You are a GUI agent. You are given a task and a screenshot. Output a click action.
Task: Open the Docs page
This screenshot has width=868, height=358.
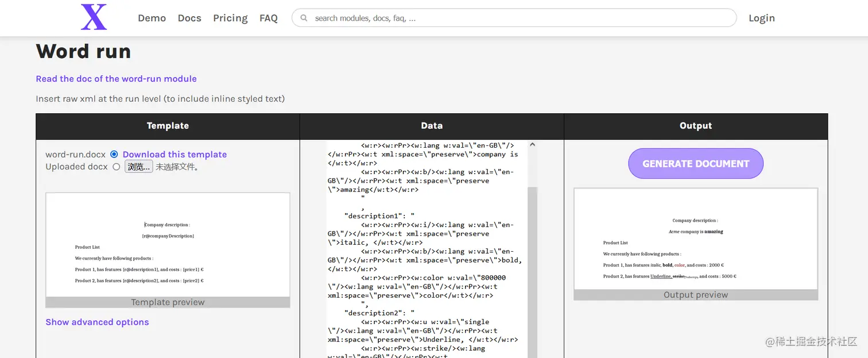189,18
